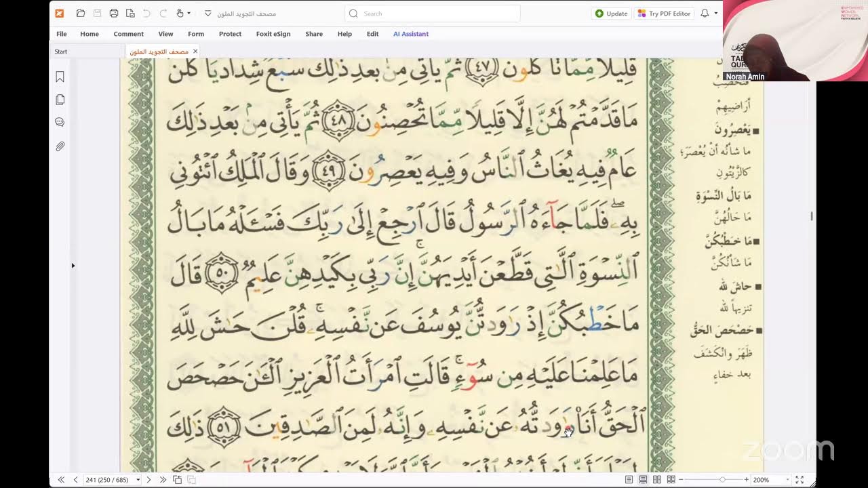The height and width of the screenshot is (488, 868).
Task: Open the Attachments paperclip panel
Action: pos(60,146)
